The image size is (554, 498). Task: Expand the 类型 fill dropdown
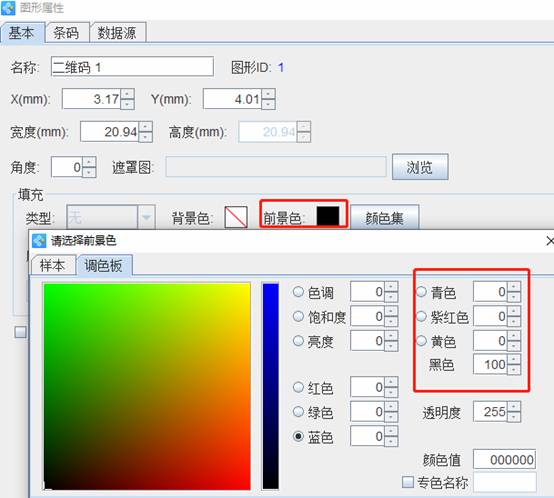point(146,217)
